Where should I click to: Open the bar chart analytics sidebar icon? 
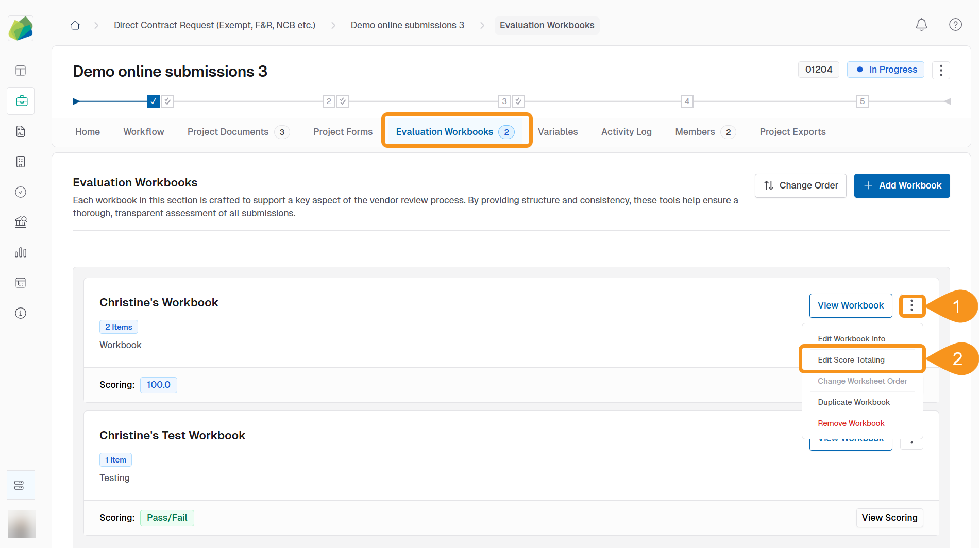click(21, 252)
